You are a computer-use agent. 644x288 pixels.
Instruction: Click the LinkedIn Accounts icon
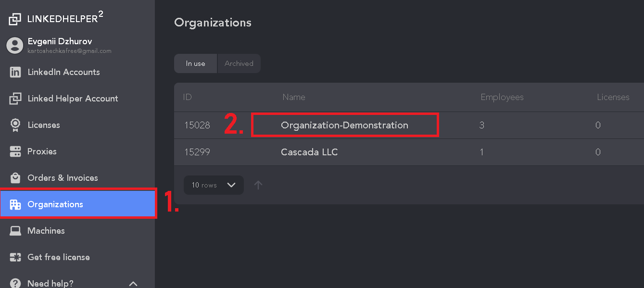(15, 72)
